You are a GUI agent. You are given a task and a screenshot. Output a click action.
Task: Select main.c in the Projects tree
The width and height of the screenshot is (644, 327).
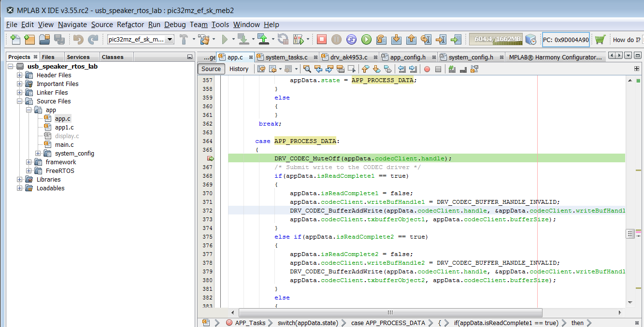coord(64,145)
